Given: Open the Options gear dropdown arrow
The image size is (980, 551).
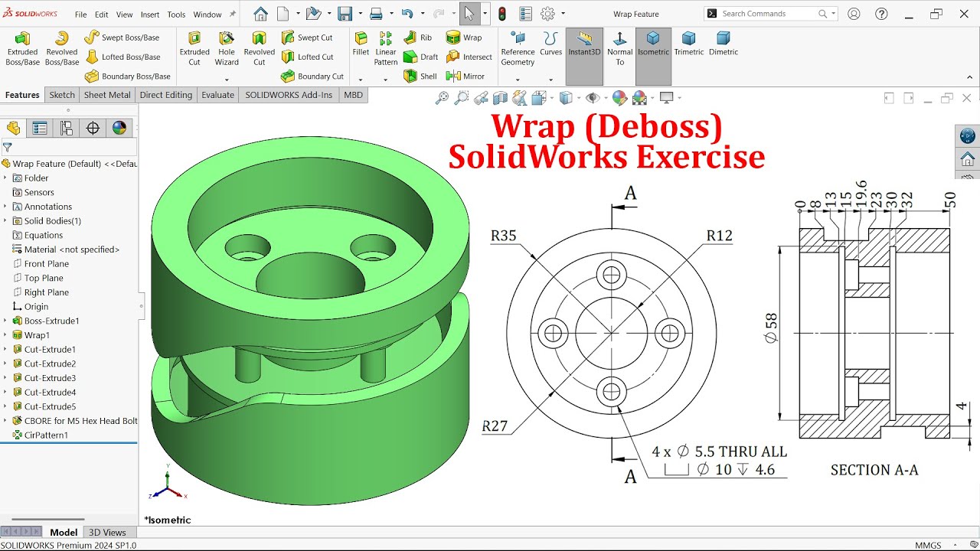Looking at the screenshot, I should (563, 14).
